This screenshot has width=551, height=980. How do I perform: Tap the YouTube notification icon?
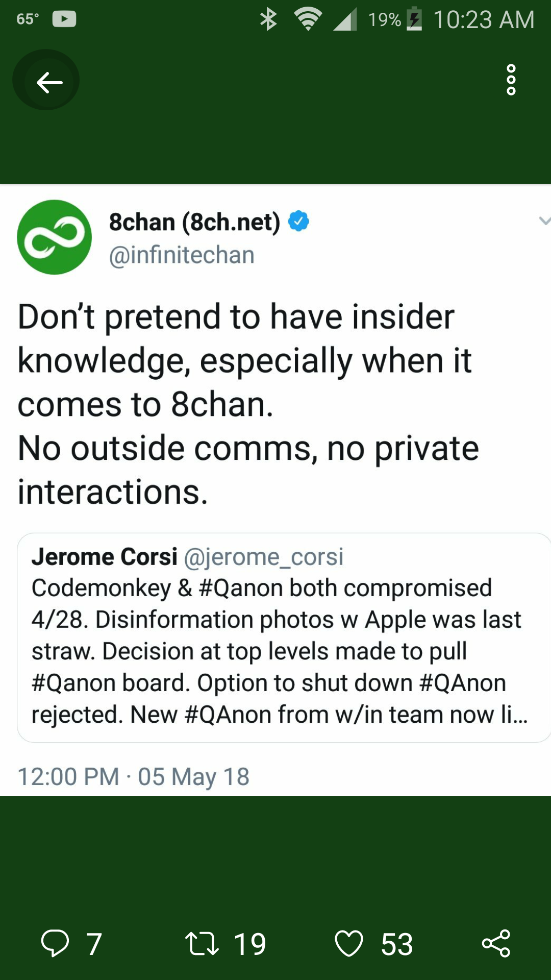pos(64,19)
